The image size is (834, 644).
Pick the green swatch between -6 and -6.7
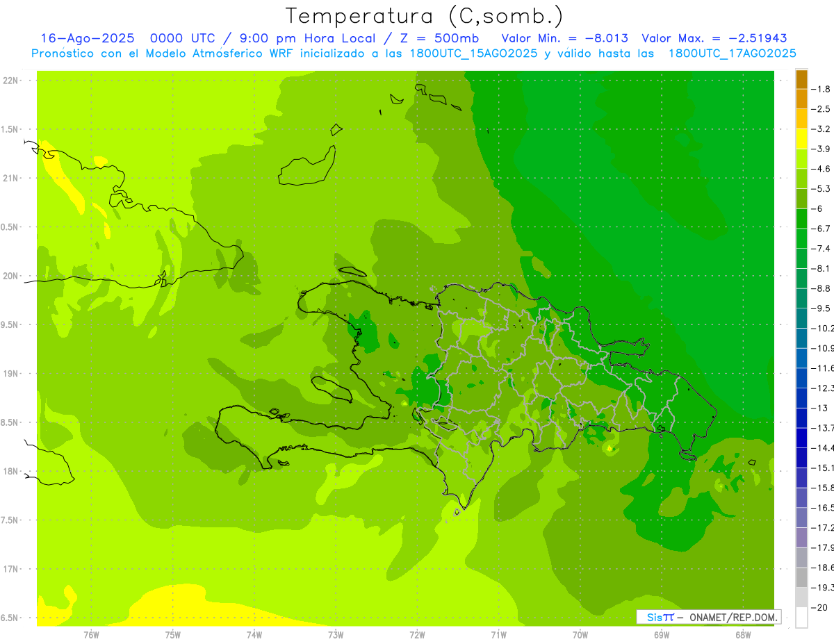point(801,219)
